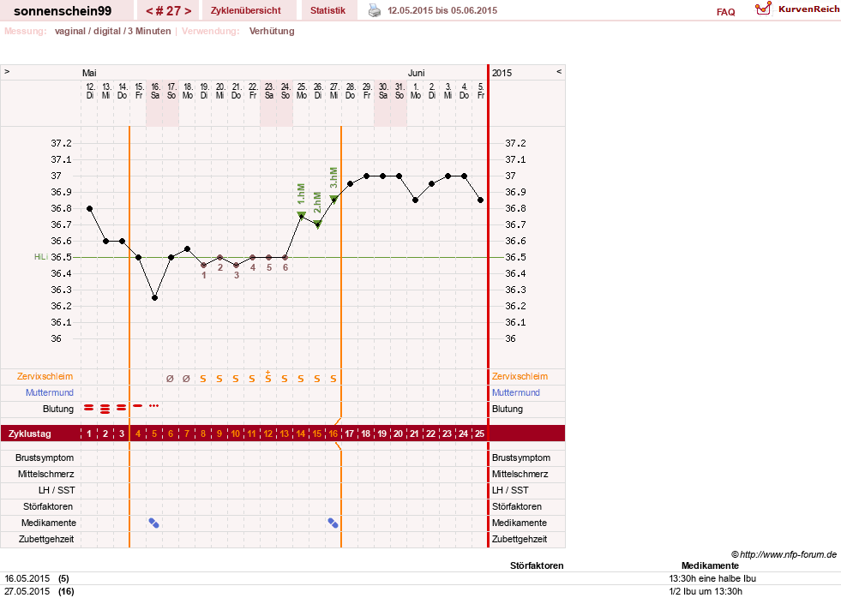This screenshot has width=841, height=616.
Task: Click the last temperature point on 5 June
Action: coord(481,200)
